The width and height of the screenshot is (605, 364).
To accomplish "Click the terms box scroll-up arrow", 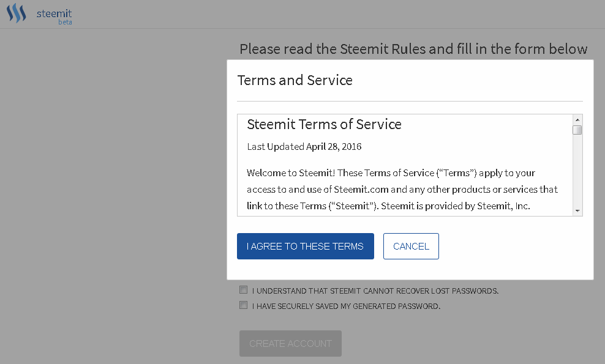I will point(577,119).
